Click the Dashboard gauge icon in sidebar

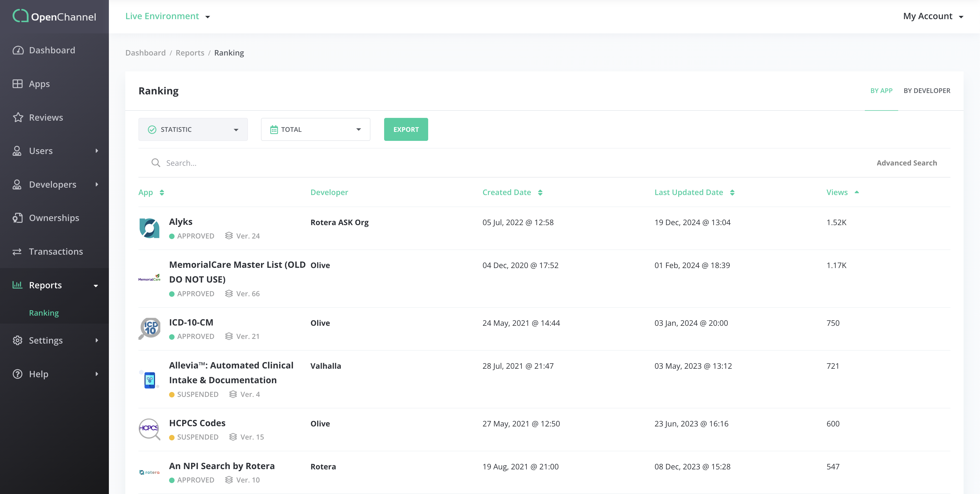(x=18, y=50)
